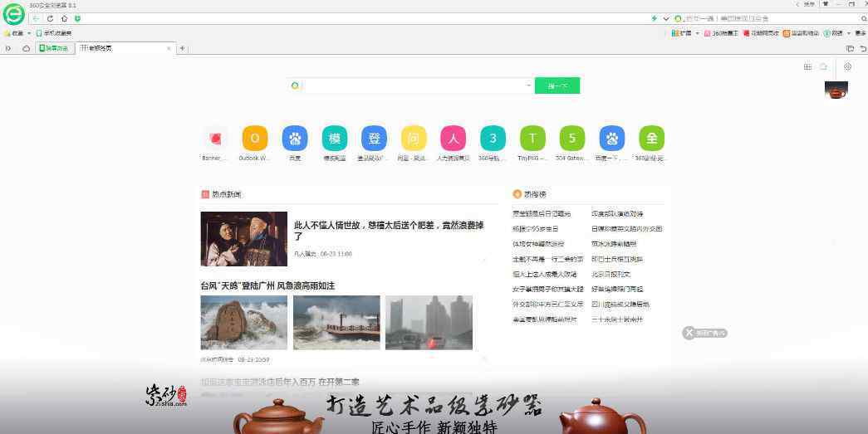Image resolution: width=868 pixels, height=434 pixels.
Task: Click the green 搜一下 search button
Action: [x=557, y=85]
